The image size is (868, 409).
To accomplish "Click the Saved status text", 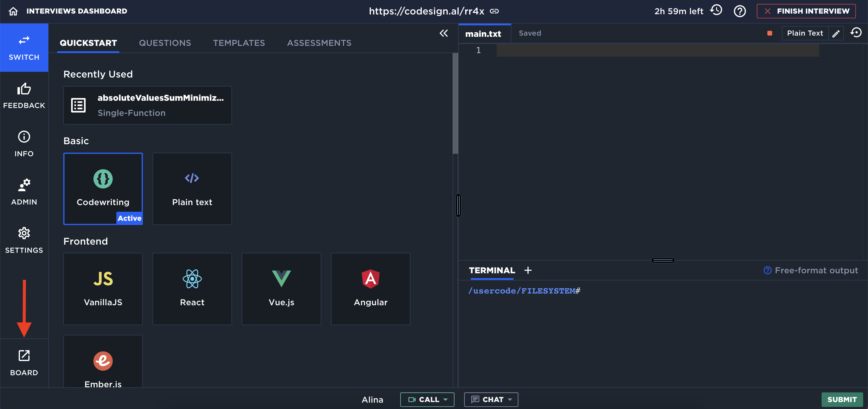I will pyautogui.click(x=530, y=33).
